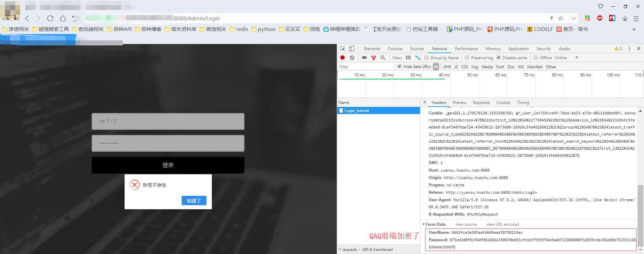Switch to large request rows view icon

coord(408,58)
